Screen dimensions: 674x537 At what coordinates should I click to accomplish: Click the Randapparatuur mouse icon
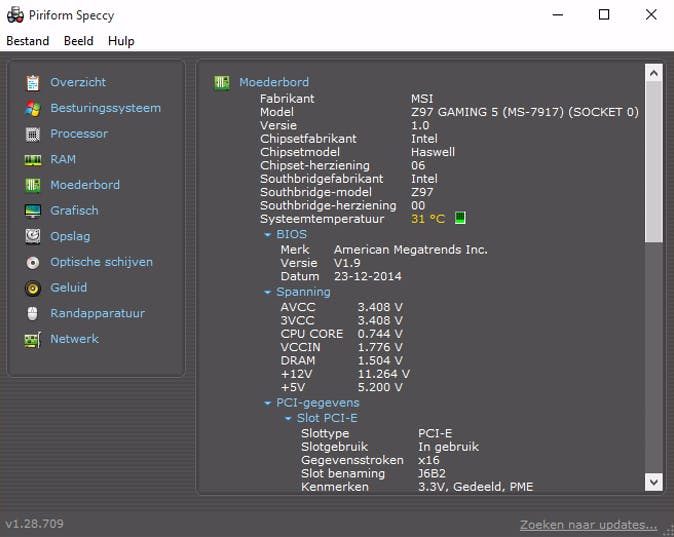(x=33, y=313)
